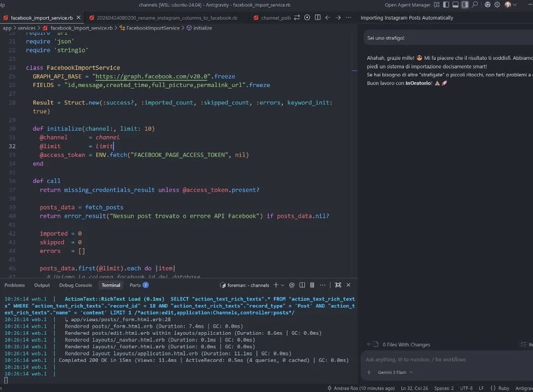This screenshot has width=533, height=392.
Task: Toggle the agent side panel layout button
Action: [x=465, y=5]
